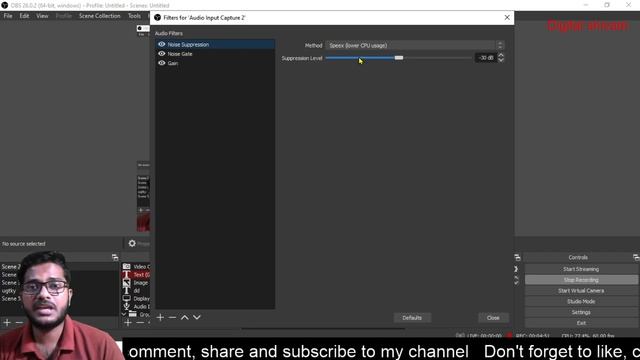This screenshot has height=360, width=640.
Task: Click the Stop Recording button
Action: 581,280
